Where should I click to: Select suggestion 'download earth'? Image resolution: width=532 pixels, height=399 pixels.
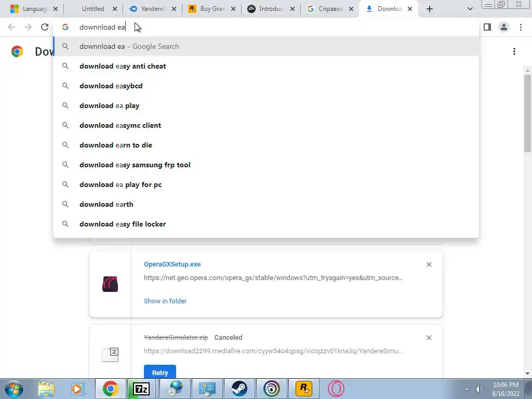coord(266,204)
